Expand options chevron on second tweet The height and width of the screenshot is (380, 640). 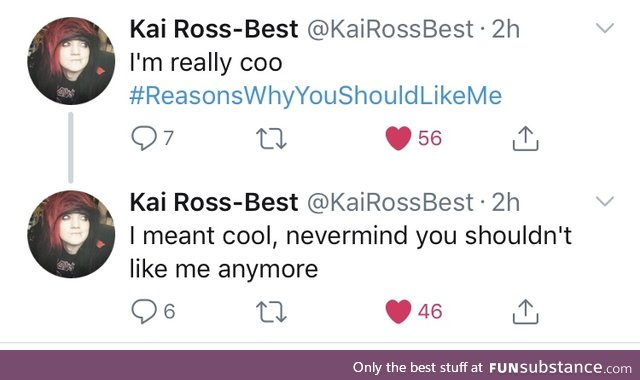604,201
